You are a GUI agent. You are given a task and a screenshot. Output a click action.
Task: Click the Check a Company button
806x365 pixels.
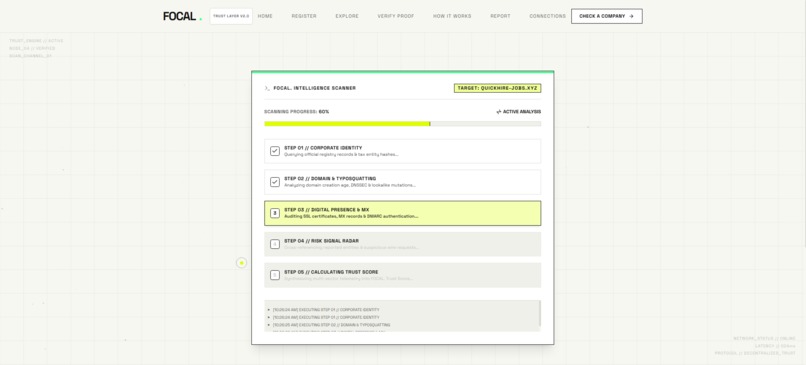[607, 16]
